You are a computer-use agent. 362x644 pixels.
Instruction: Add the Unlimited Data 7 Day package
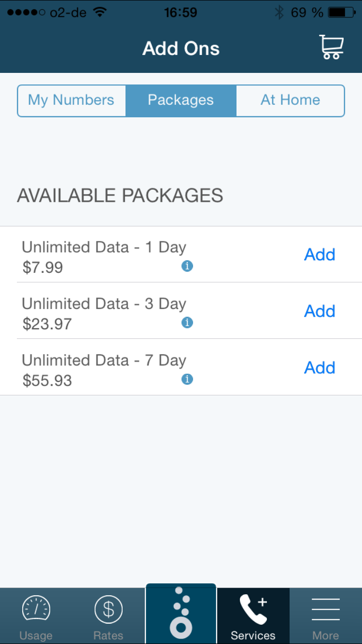coord(320,368)
